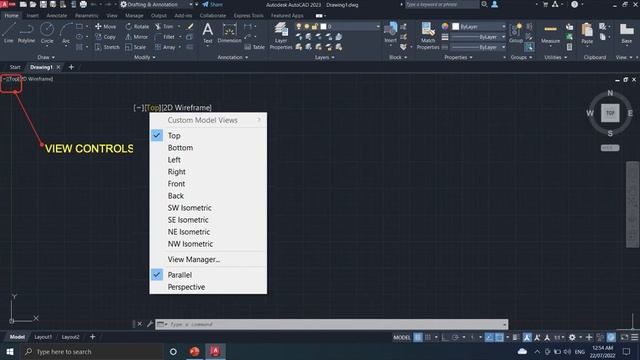Click the TOP face on ViewCube

pyautogui.click(x=610, y=113)
